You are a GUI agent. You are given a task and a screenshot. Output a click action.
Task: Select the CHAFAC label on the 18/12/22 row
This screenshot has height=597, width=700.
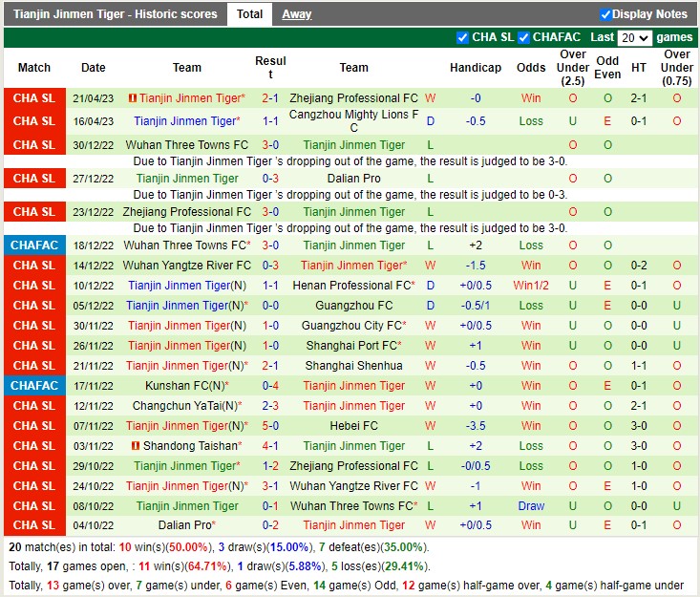(x=34, y=245)
